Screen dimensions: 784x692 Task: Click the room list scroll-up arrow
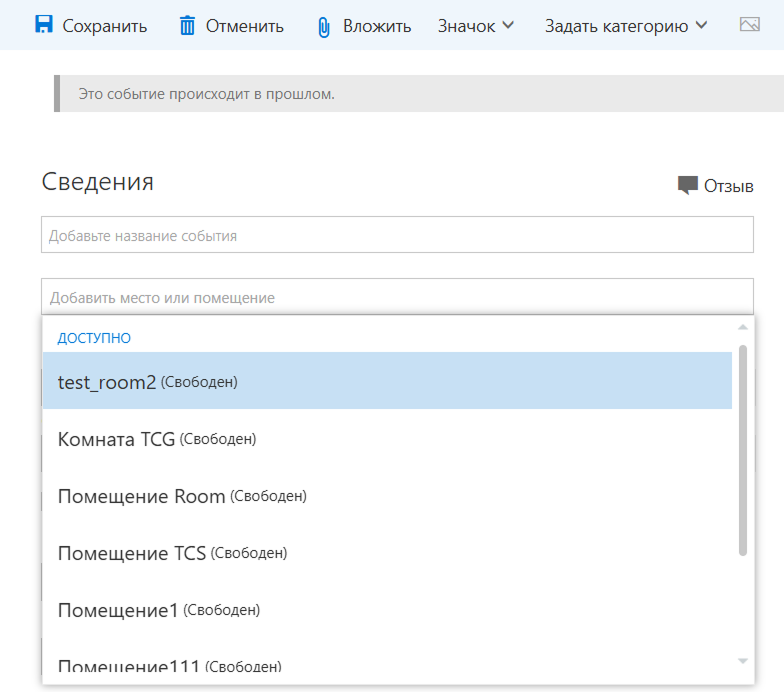(742, 327)
